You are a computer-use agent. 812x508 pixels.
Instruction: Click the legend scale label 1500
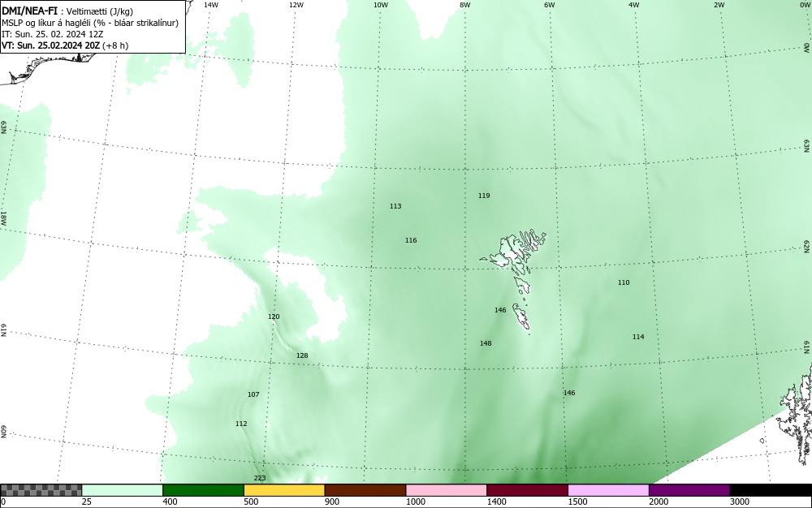coord(577,502)
